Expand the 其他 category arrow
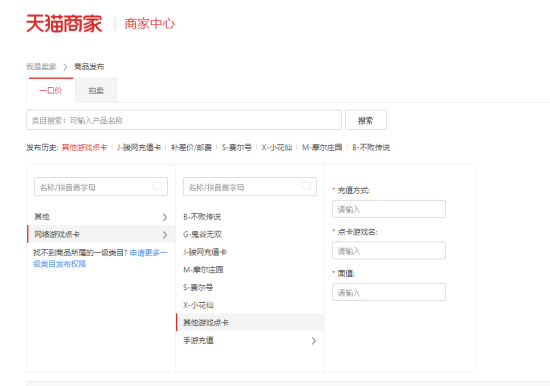Viewport: 550px width, 386px height. pos(165,217)
